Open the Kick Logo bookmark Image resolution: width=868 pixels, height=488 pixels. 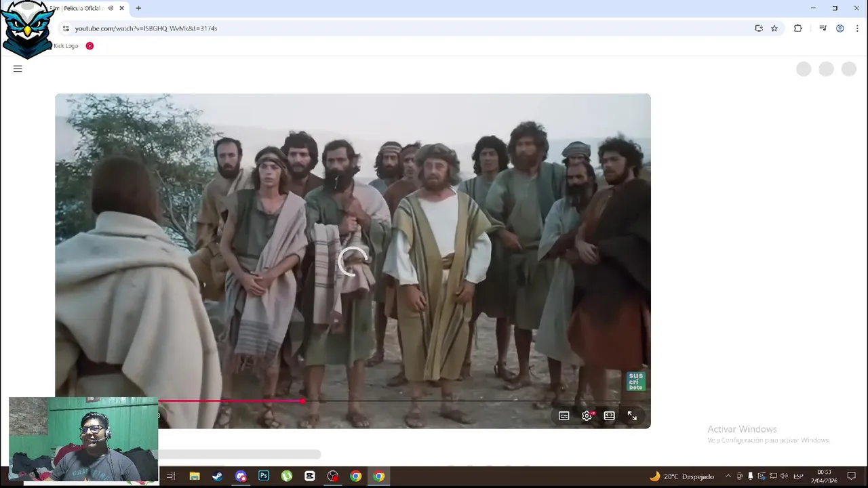coord(66,46)
